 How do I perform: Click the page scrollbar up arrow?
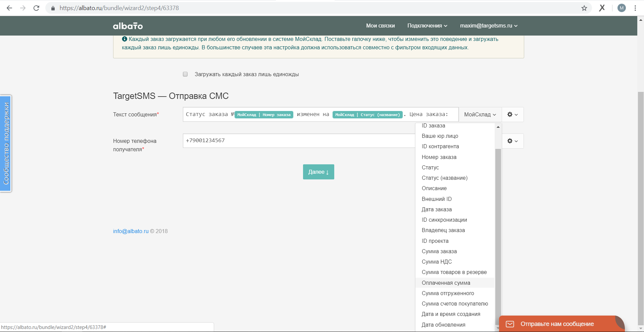(641, 20)
